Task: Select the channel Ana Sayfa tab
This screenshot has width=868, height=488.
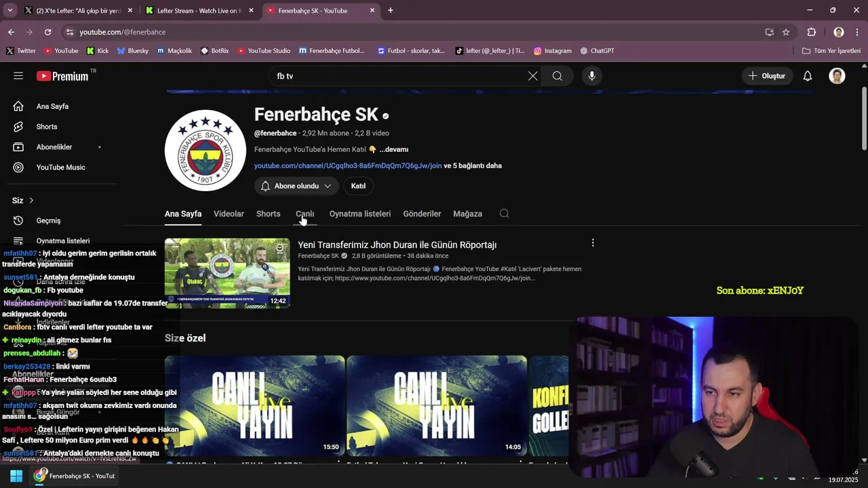Action: pyautogui.click(x=183, y=213)
